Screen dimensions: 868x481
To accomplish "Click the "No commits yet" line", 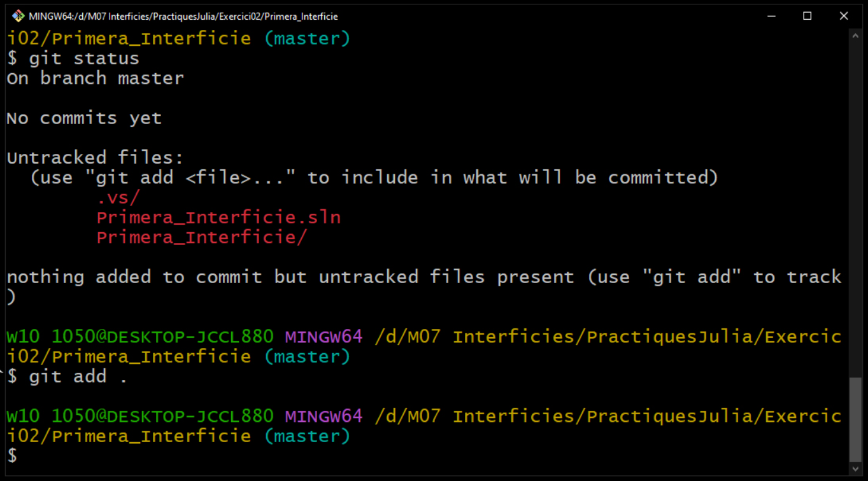I will click(84, 118).
